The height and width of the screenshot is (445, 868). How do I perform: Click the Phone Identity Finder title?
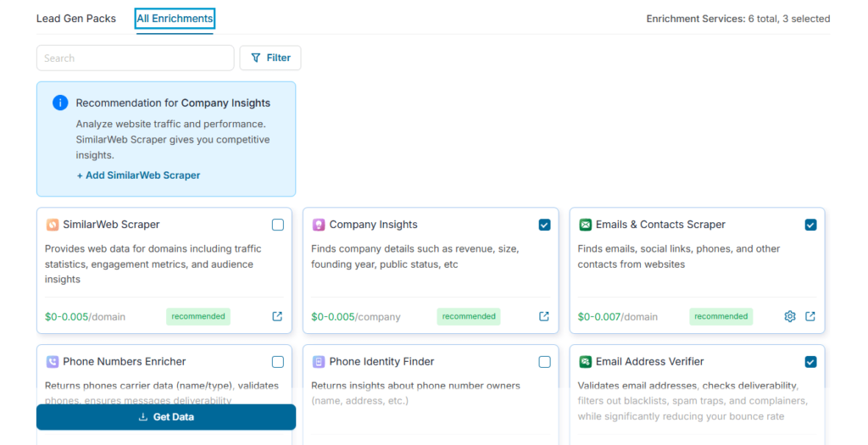point(382,362)
